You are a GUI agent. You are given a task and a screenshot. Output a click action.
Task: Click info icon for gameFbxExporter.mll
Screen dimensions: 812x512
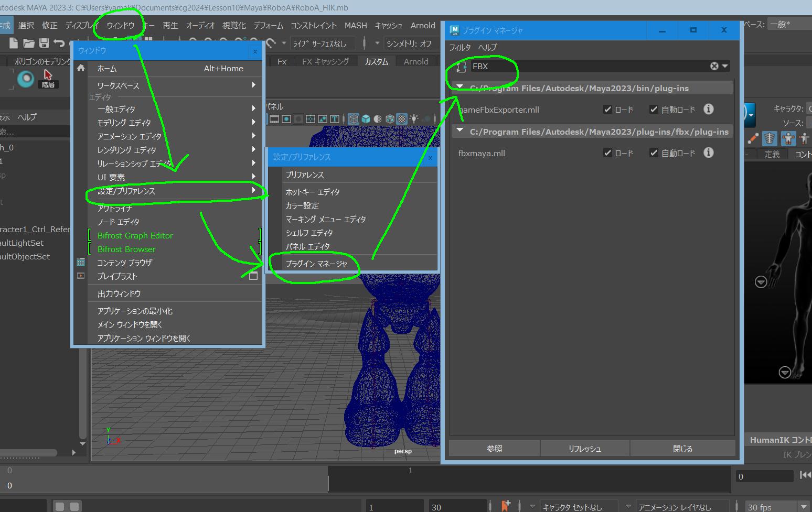[709, 109]
